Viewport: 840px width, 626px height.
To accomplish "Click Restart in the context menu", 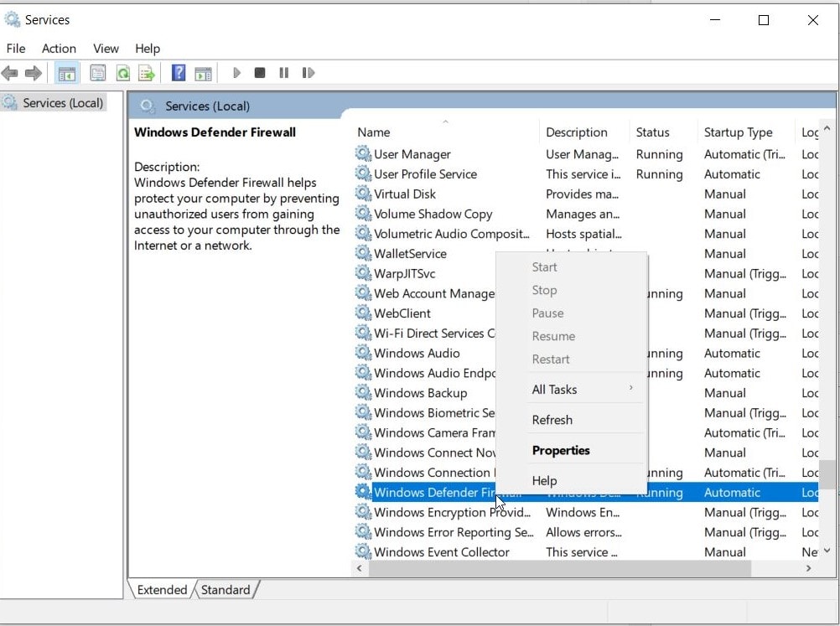I will pos(551,359).
